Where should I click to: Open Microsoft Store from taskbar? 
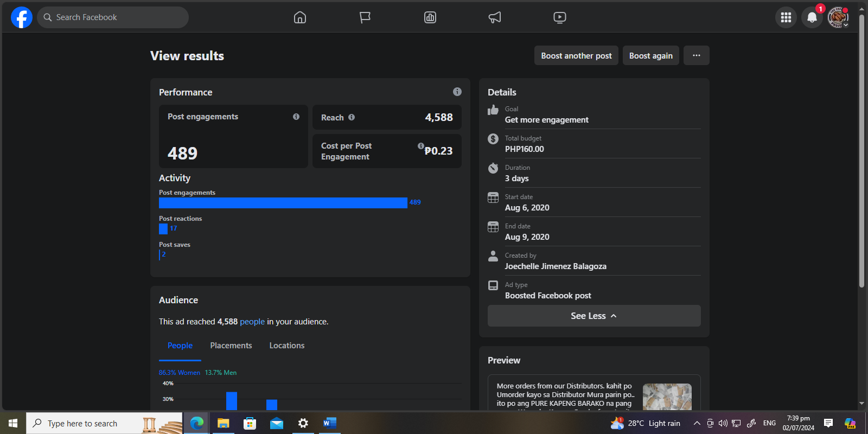point(250,423)
